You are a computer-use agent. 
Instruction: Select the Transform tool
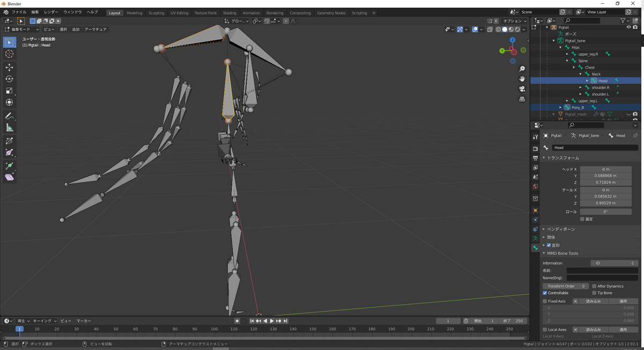(x=9, y=103)
